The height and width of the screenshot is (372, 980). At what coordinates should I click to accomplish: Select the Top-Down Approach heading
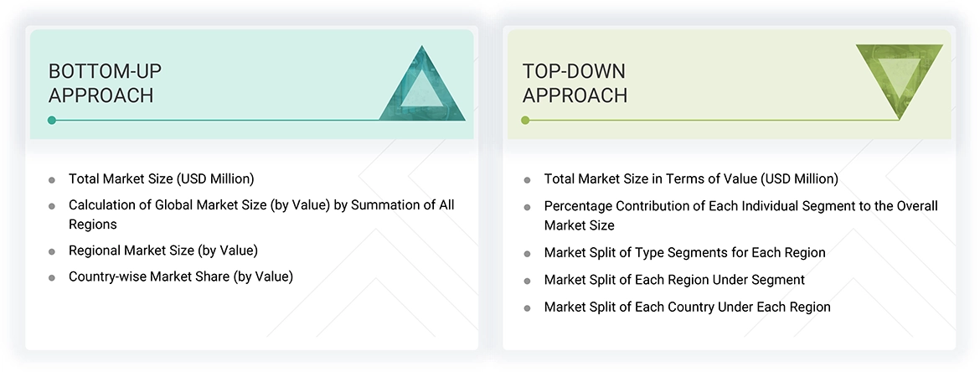point(575,83)
